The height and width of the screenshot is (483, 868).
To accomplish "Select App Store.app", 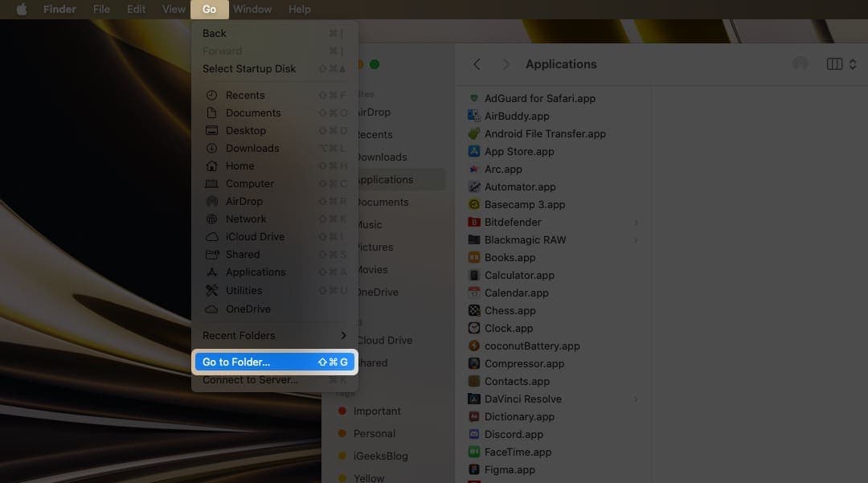I will coord(518,152).
